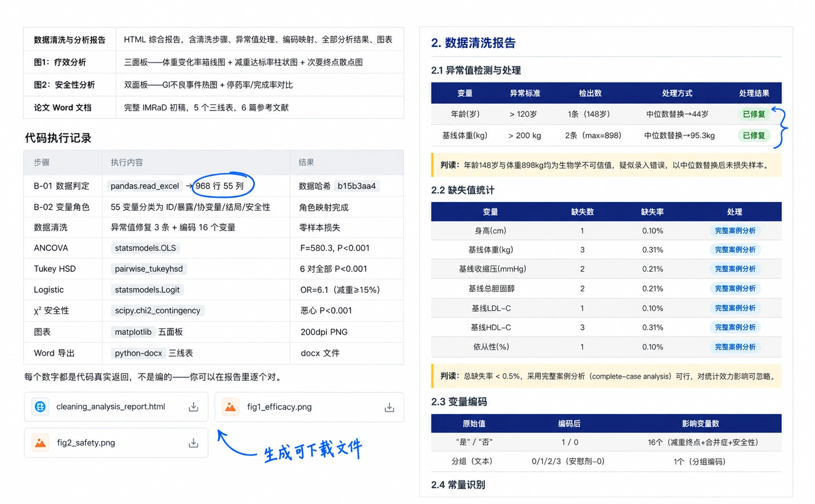The image size is (815, 504).
Task: Click the '2. 数据清洗报告' heading
Action: point(473,43)
